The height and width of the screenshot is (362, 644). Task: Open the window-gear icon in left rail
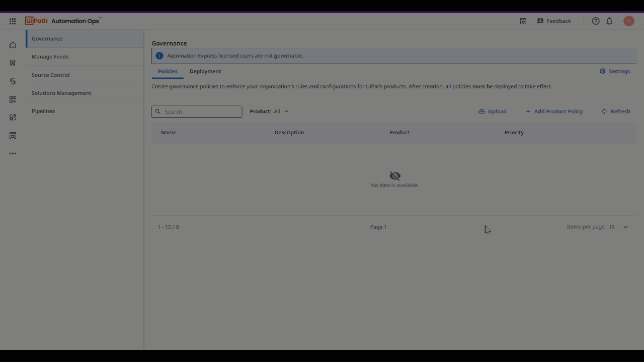13,136
